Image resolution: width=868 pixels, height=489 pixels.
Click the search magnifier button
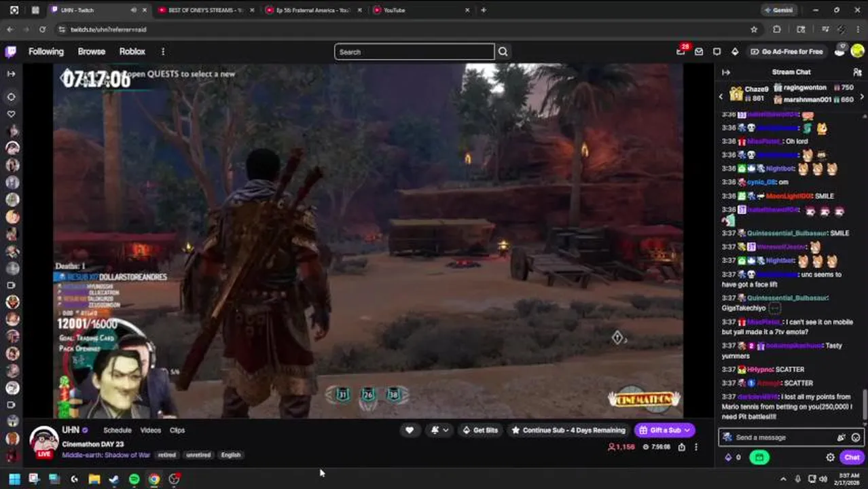point(503,52)
